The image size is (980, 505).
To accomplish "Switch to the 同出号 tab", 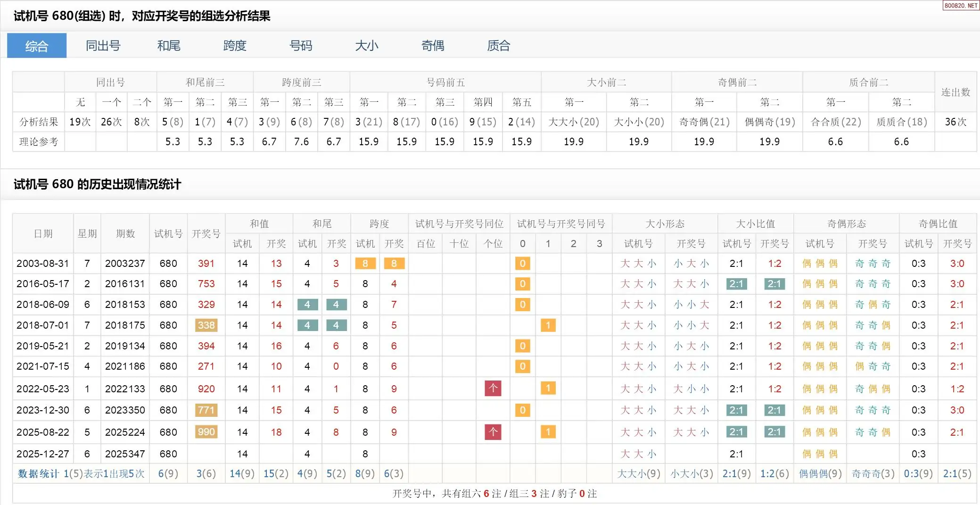I will 103,46.
